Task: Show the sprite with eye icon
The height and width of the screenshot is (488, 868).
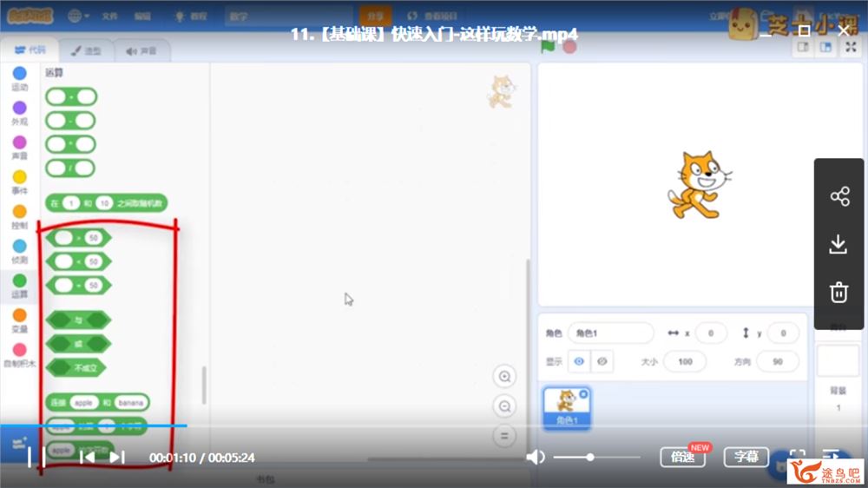Action: coord(579,361)
